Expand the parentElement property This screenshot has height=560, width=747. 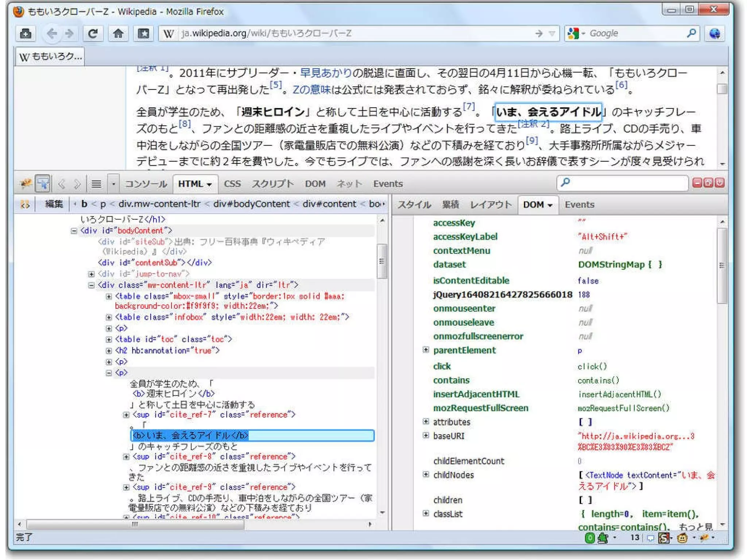point(426,350)
